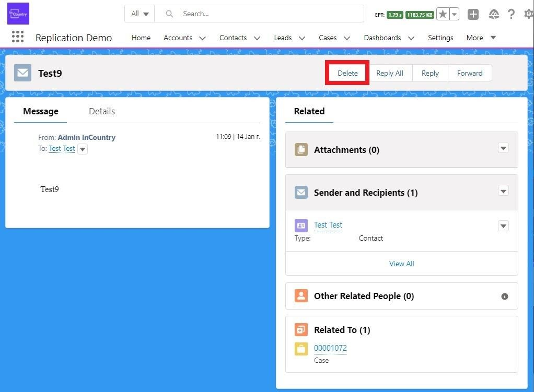534x392 pixels.
Task: Select the Related tab
Action: click(x=309, y=111)
